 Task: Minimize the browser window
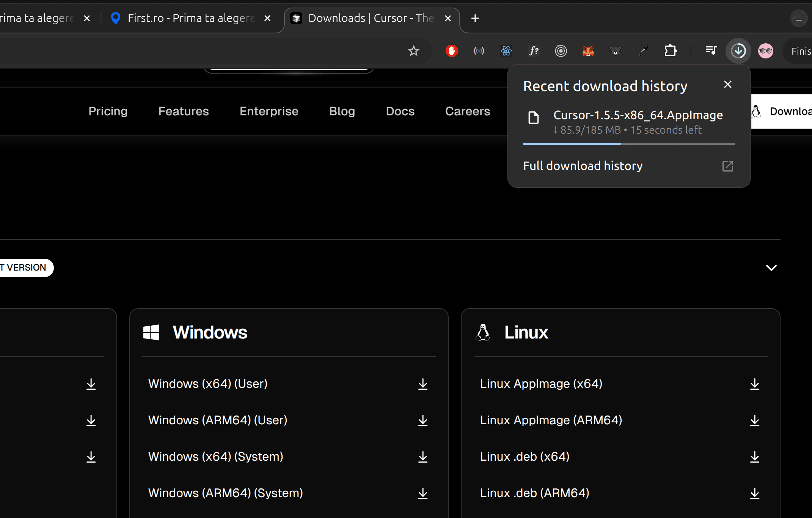click(x=799, y=19)
